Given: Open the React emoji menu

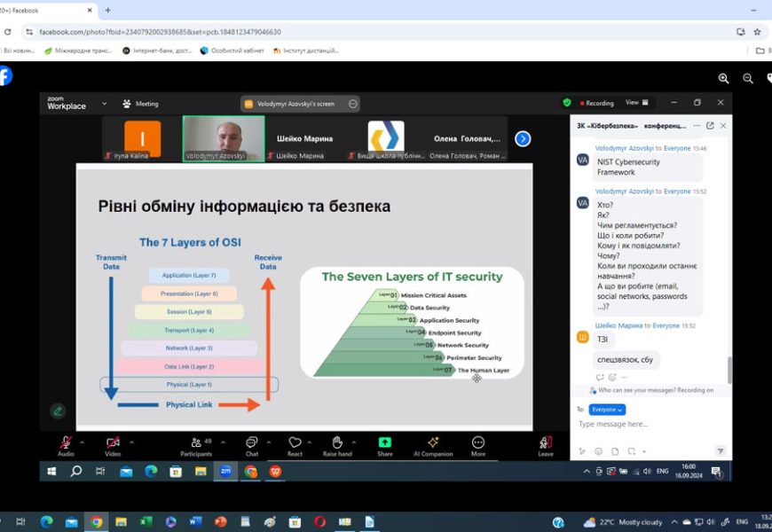Looking at the screenshot, I should click(295, 443).
